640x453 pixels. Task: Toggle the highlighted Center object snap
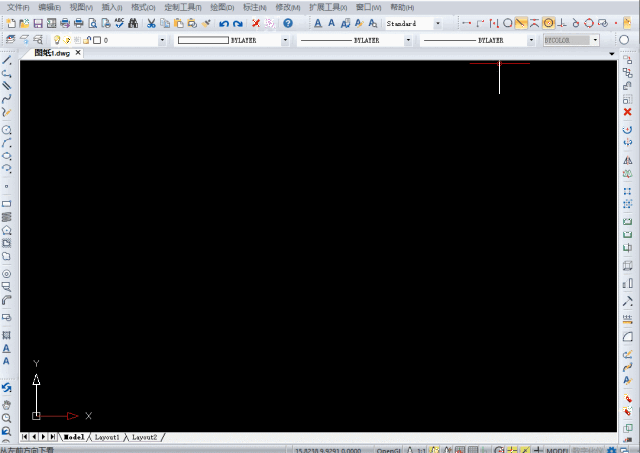point(548,23)
